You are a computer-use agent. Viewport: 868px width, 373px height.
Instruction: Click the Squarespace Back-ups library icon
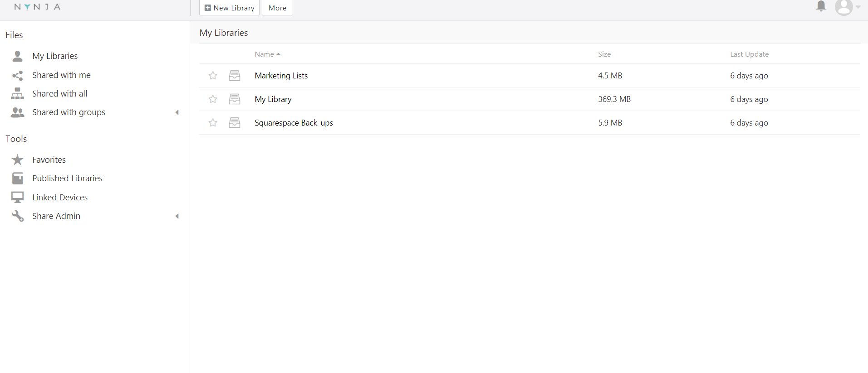[235, 123]
